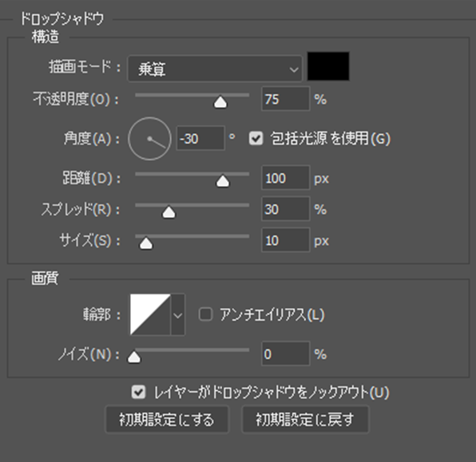Click the サイズ field showing 10
The height and width of the screenshot is (462, 476).
285,240
